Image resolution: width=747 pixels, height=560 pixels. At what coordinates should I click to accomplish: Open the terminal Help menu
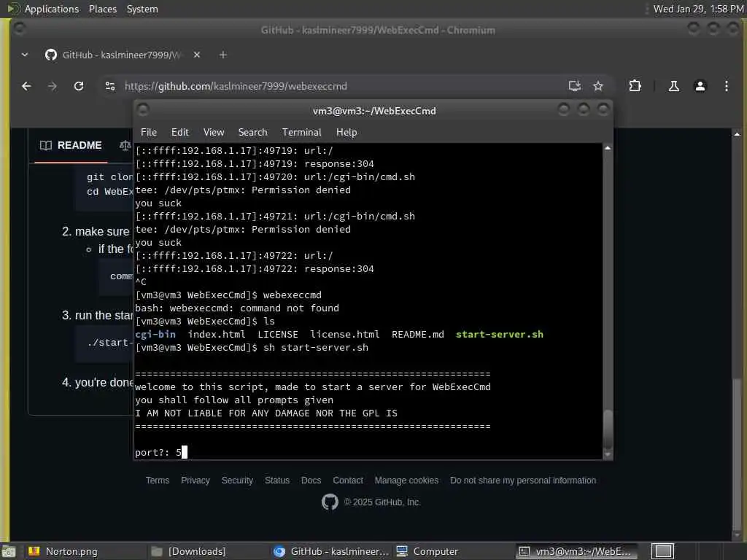(x=347, y=133)
